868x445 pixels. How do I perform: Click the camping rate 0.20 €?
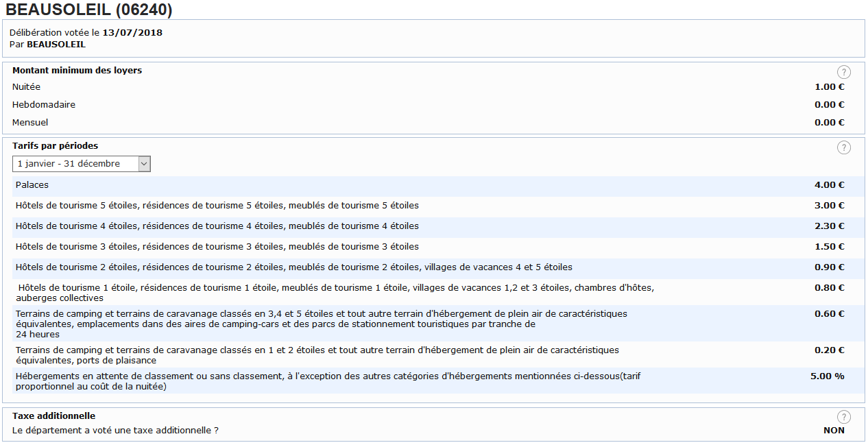(830, 350)
